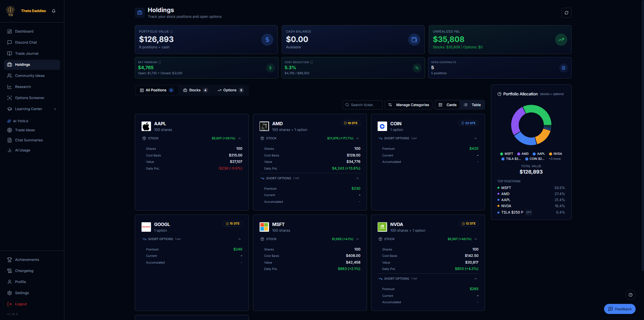The image size is (644, 320).
Task: Click the Theta Daddies logo
Action: coord(11,11)
